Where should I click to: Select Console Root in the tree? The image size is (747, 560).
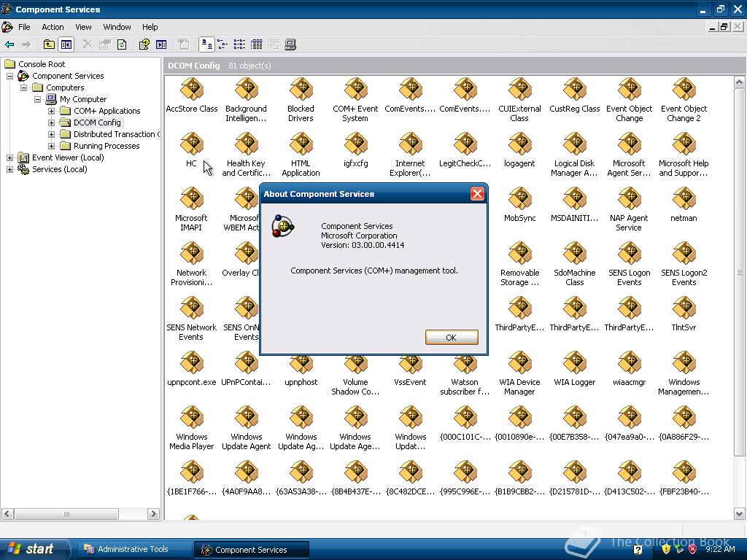[x=42, y=64]
